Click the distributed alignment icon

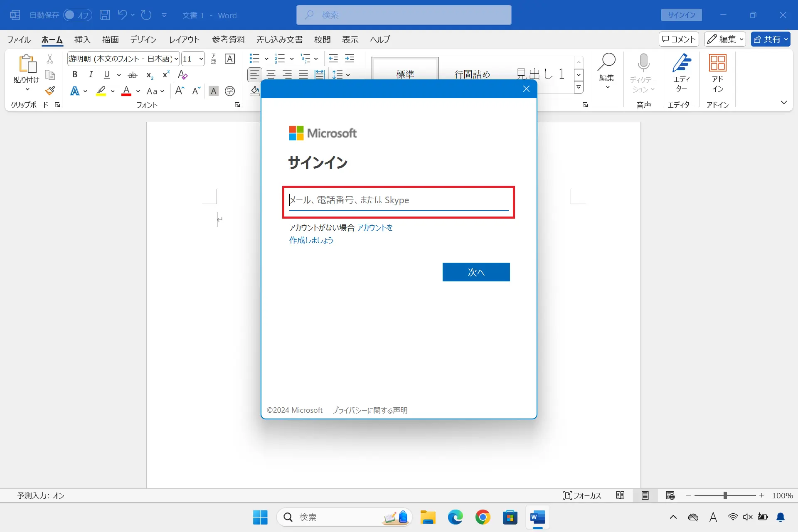coord(320,75)
